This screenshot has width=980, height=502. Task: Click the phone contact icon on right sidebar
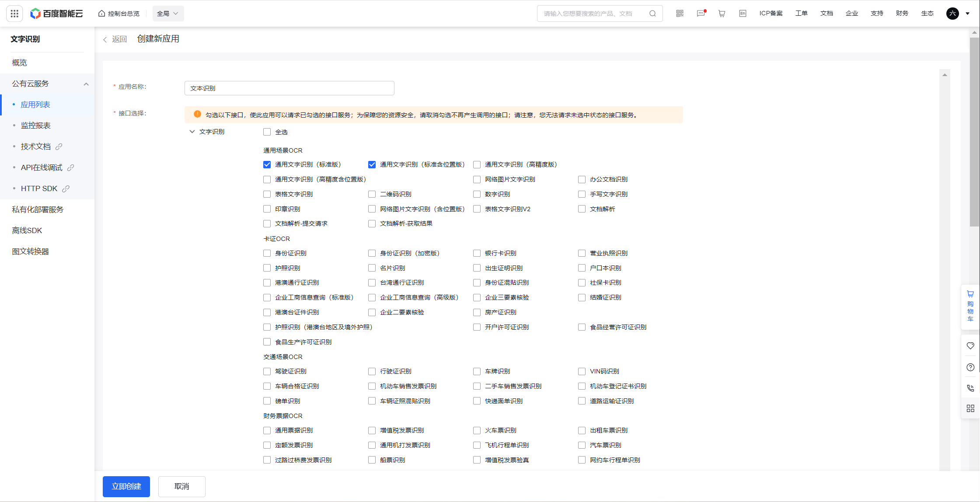pyautogui.click(x=970, y=388)
